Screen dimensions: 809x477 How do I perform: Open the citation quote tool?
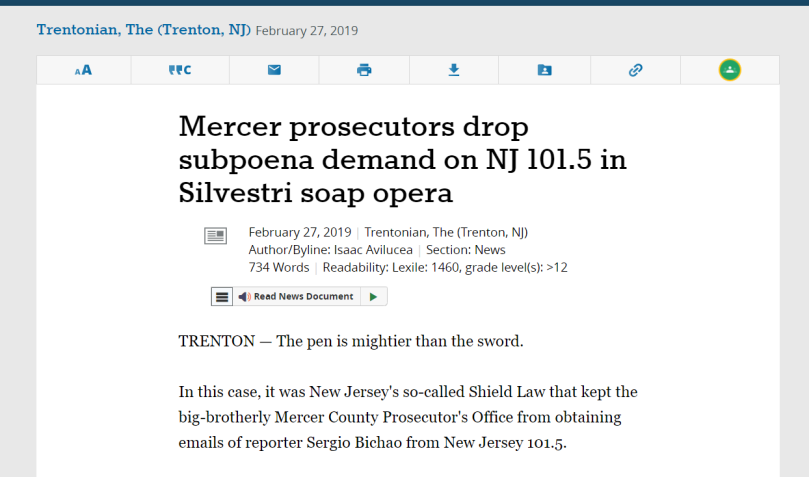point(180,70)
